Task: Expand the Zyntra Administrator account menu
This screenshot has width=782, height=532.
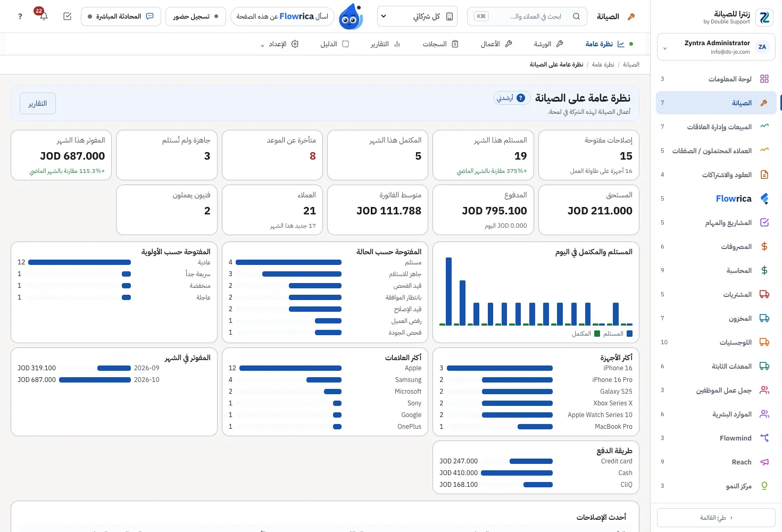Action: [x=716, y=47]
